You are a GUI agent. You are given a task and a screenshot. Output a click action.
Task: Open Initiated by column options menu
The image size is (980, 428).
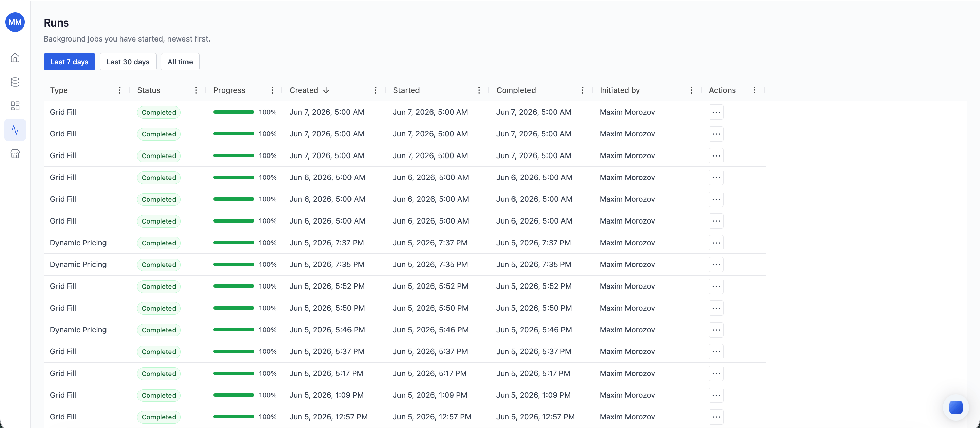[x=691, y=90]
